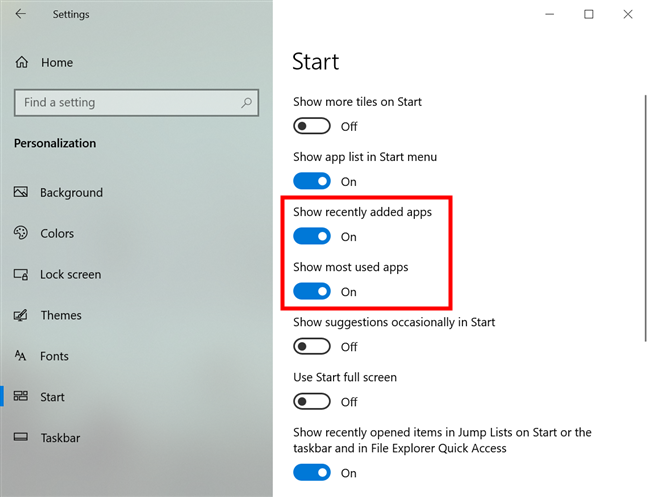Disable Show recently added apps toggle
This screenshot has width=648, height=497.
312,236
